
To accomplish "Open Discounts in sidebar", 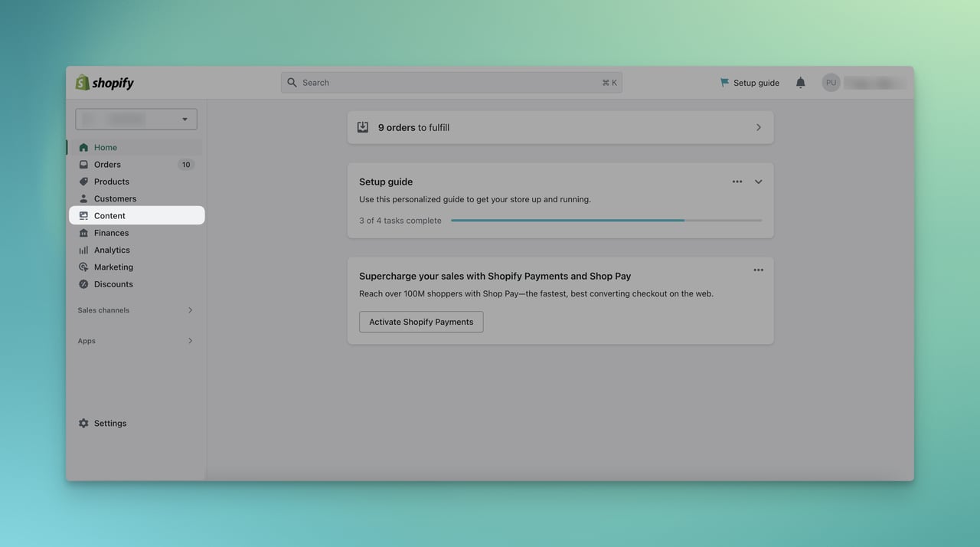I will (135, 284).
